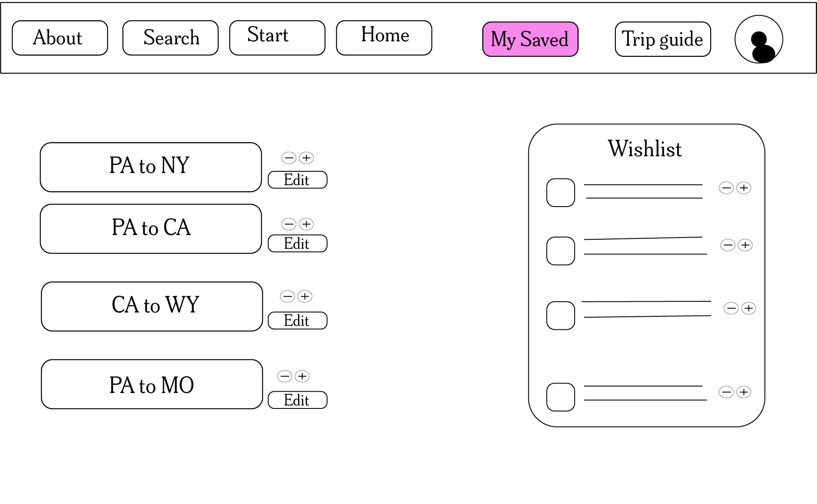The height and width of the screenshot is (504, 817).
Task: Go to the Trip guide tab
Action: pos(662,39)
